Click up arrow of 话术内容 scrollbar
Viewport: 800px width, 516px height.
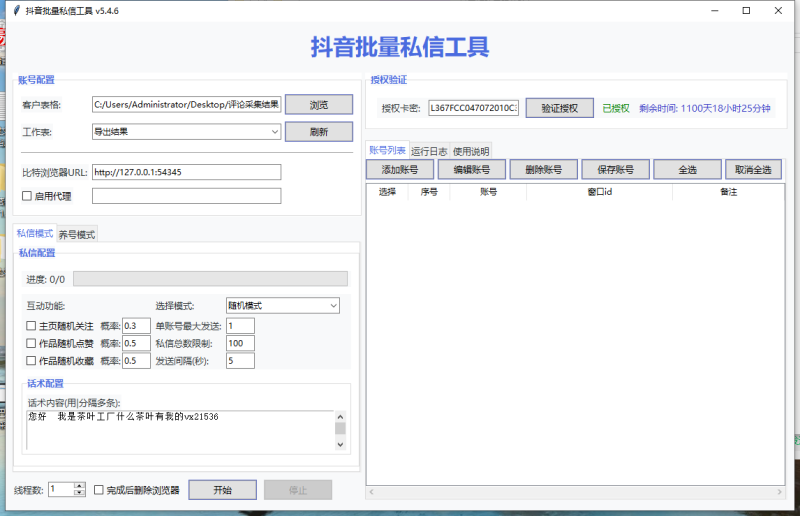(340, 416)
